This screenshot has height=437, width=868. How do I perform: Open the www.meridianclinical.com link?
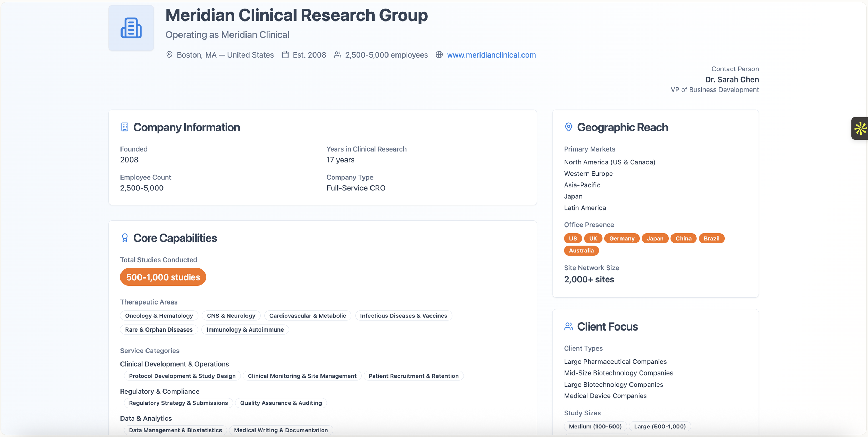point(491,55)
